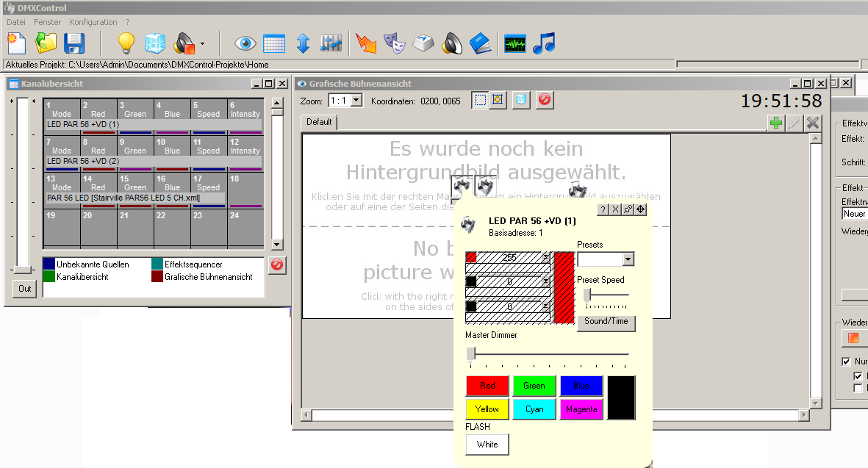The width and height of the screenshot is (868, 468).
Task: Click the light bulb icon in toolbar
Action: (126, 43)
